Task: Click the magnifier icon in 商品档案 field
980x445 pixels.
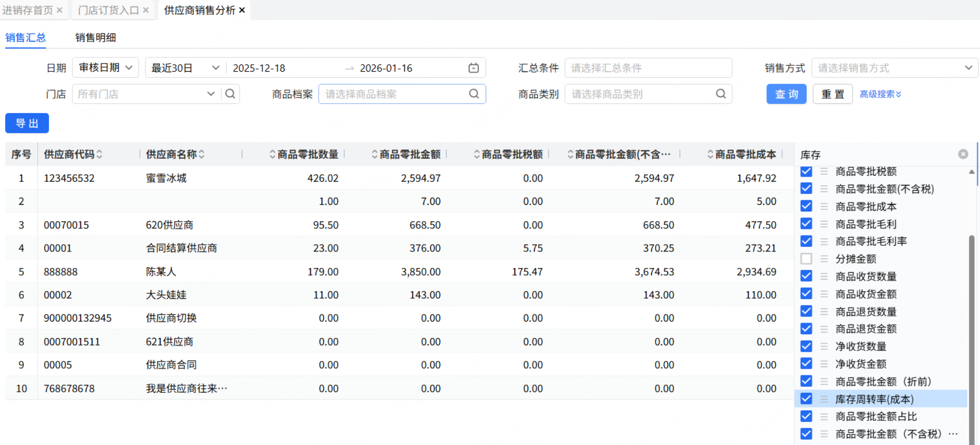Action: (474, 94)
